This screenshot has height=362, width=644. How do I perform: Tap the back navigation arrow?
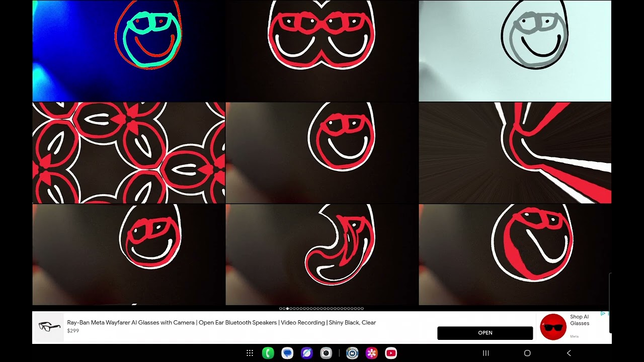pyautogui.click(x=569, y=353)
